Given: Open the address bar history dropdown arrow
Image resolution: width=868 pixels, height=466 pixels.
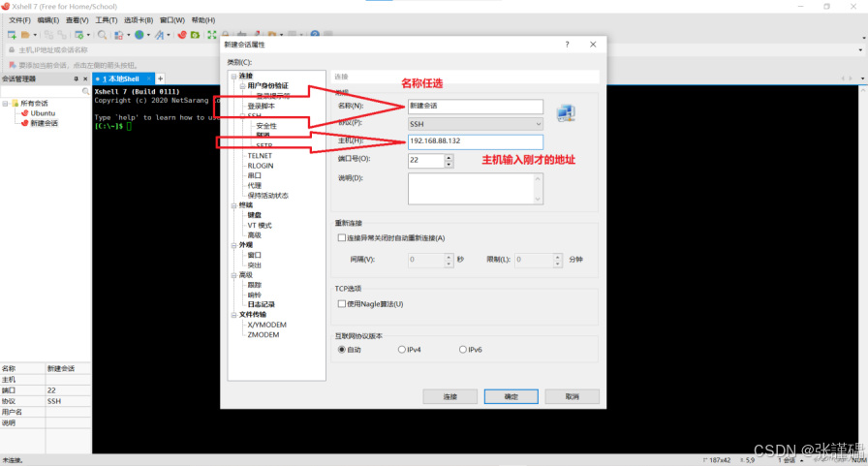Looking at the screenshot, I should pyautogui.click(x=860, y=49).
